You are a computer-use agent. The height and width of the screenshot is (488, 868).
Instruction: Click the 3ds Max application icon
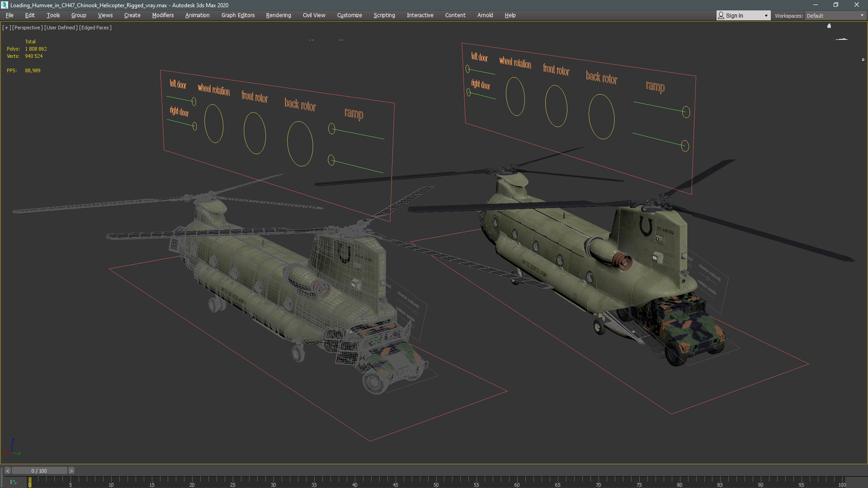pos(5,5)
